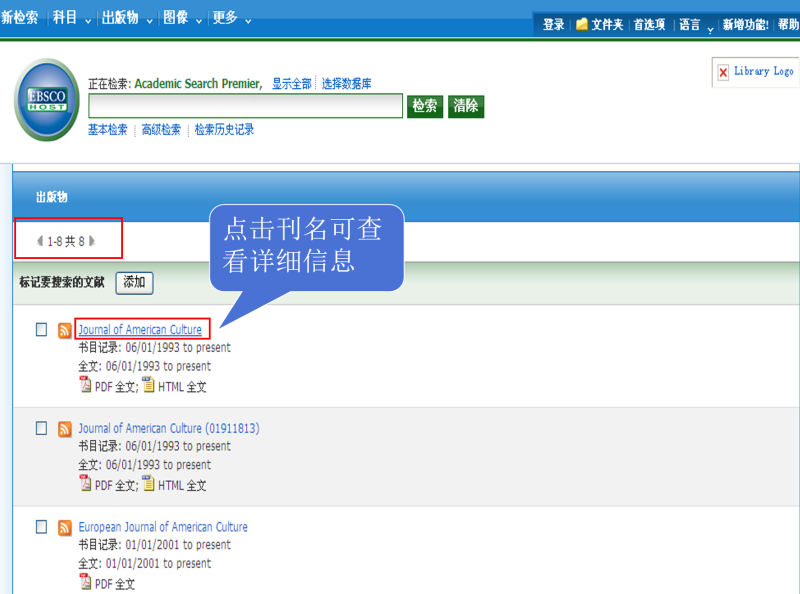Click 书目记录 06/01/1993 under Journal of American Culture
The width and height of the screenshot is (800, 594).
tap(154, 348)
